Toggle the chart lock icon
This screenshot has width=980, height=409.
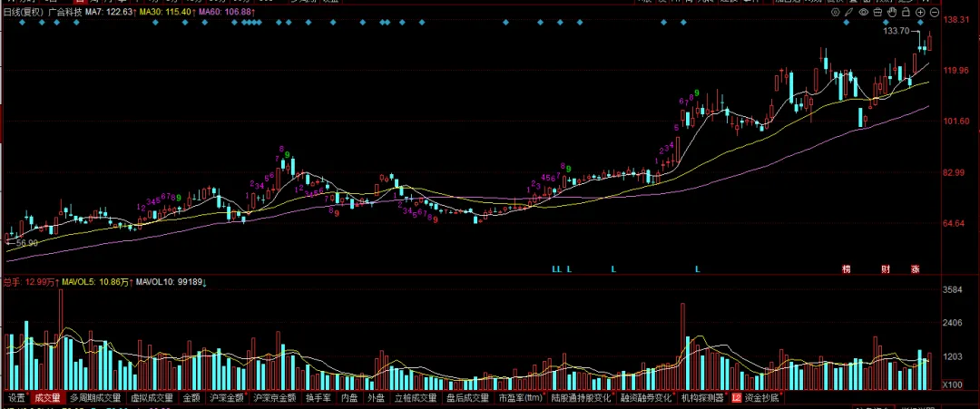[x=906, y=12]
